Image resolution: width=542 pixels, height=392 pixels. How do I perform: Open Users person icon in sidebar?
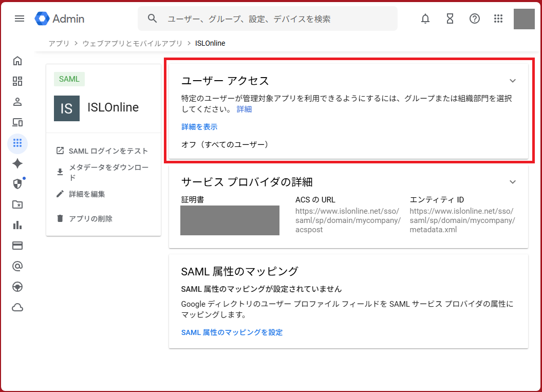click(x=17, y=102)
